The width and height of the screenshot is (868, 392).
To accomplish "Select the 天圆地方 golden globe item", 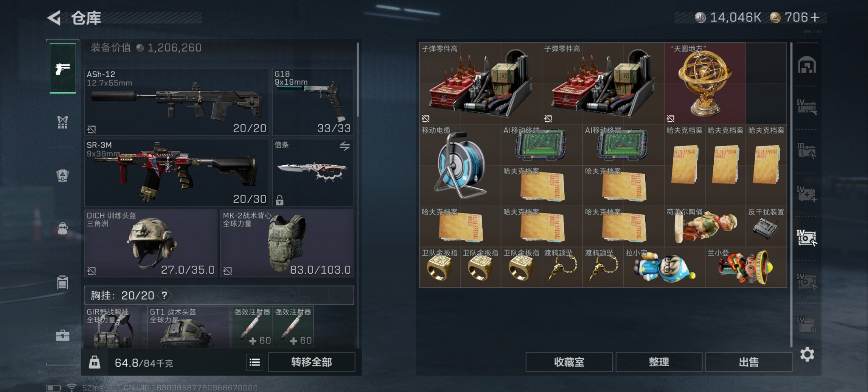I will click(705, 83).
